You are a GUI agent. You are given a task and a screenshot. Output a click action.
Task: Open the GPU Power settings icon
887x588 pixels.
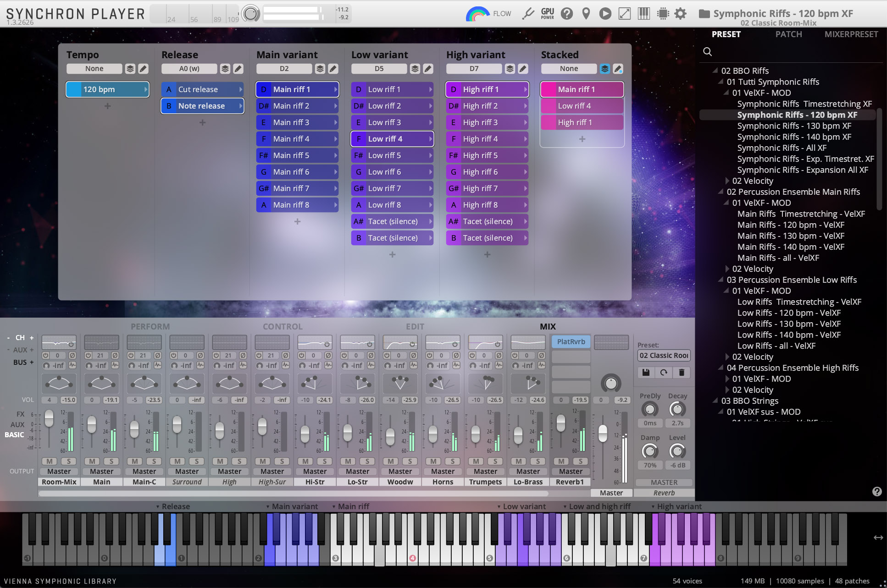tap(547, 14)
